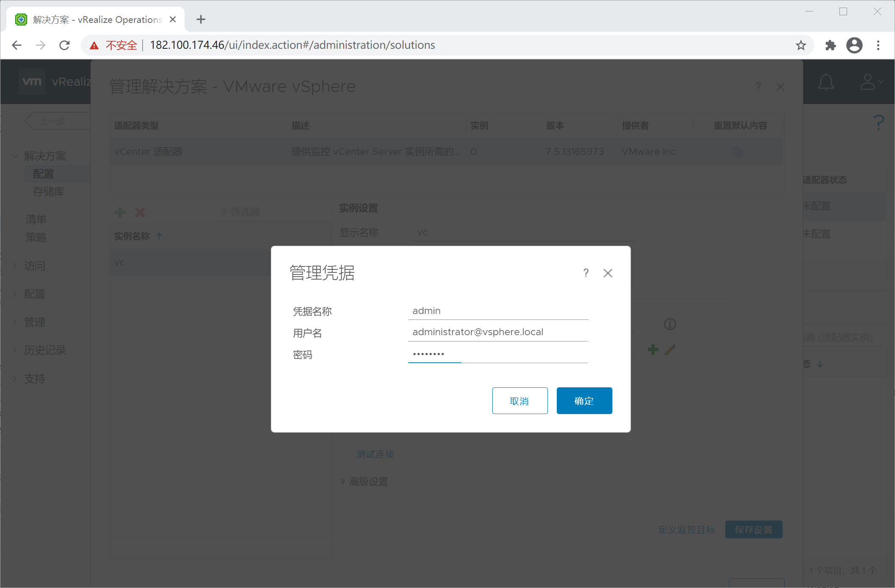Click the 重置默认内容 icon in vCenter row

click(737, 152)
